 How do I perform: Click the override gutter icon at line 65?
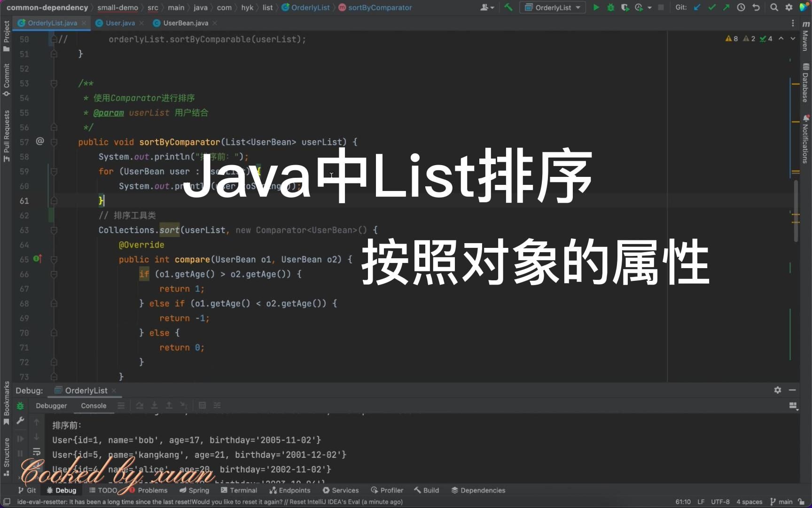[38, 259]
